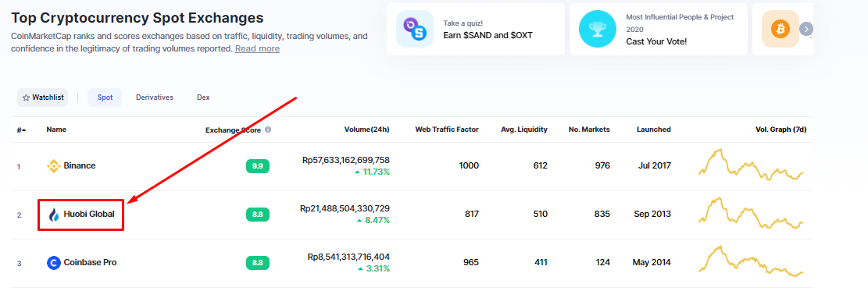
Task: Sort by Exchange Score column header
Action: click(233, 130)
